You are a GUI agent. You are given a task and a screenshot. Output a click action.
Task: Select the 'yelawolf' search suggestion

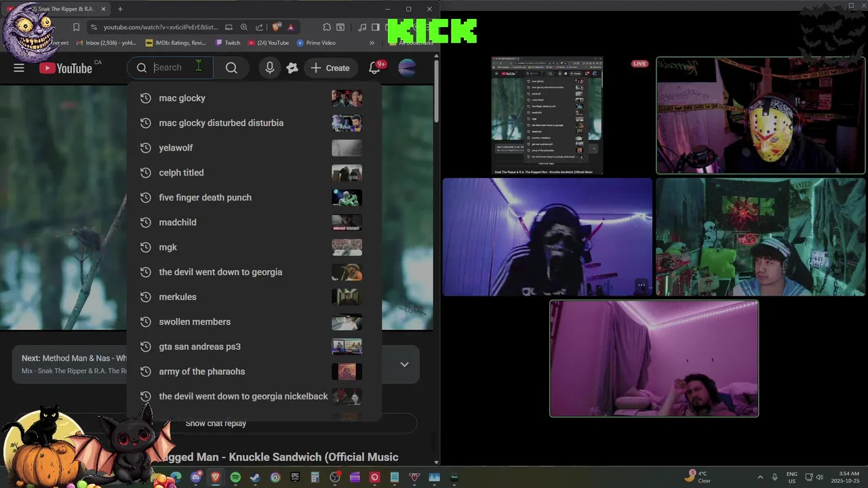click(254, 148)
